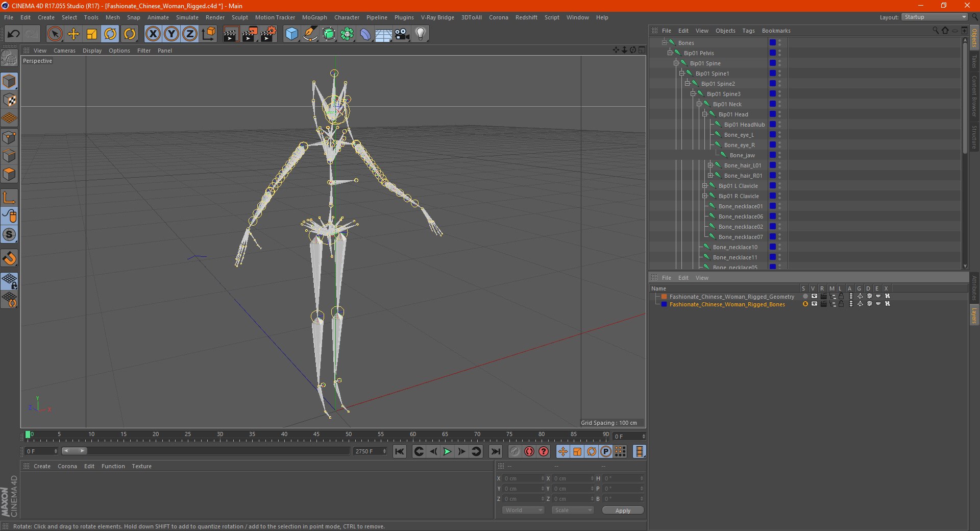Open the viewport Cameras menu
980x531 pixels.
click(x=64, y=51)
